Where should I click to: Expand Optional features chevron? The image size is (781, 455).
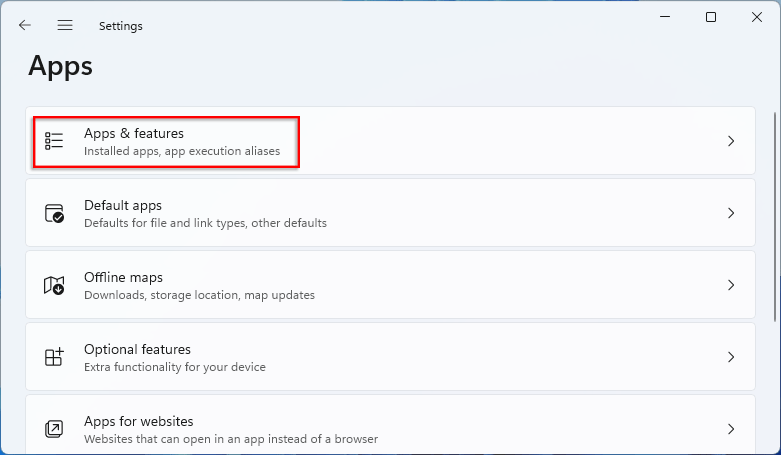tap(731, 357)
